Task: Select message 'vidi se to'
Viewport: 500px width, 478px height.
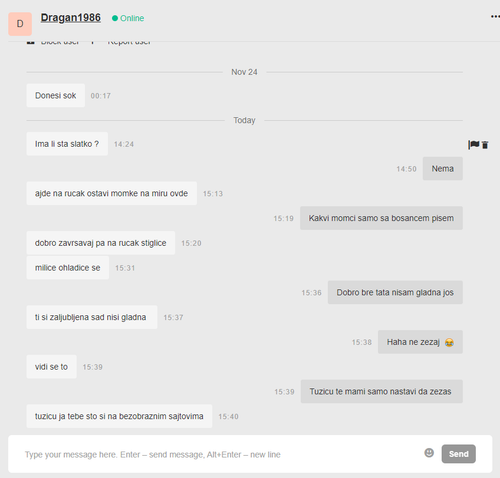Action: (x=51, y=367)
